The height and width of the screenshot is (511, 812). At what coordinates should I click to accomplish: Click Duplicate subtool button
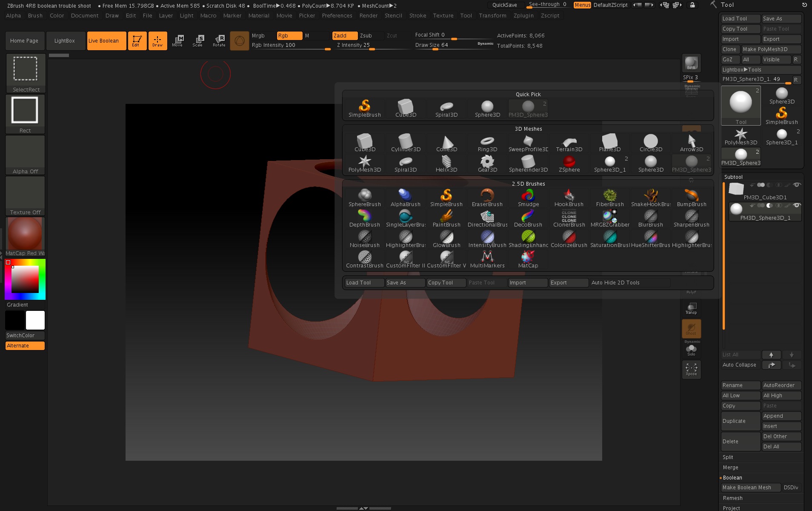[741, 421]
